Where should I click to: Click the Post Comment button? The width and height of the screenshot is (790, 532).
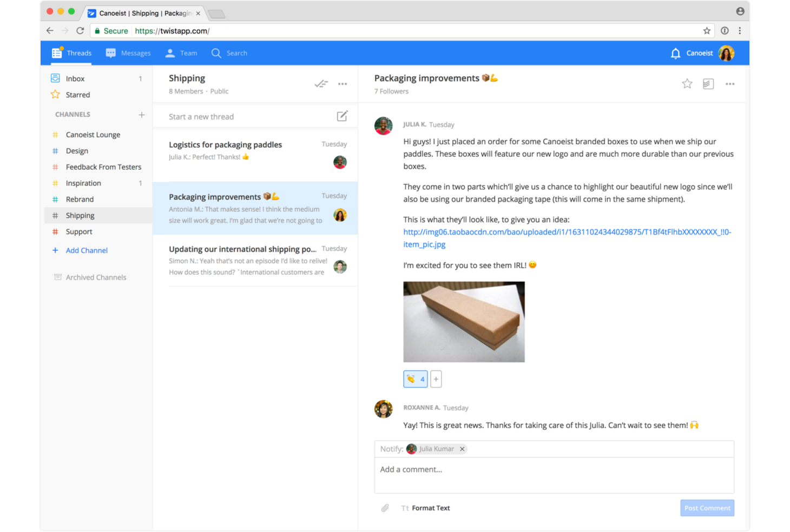707,508
